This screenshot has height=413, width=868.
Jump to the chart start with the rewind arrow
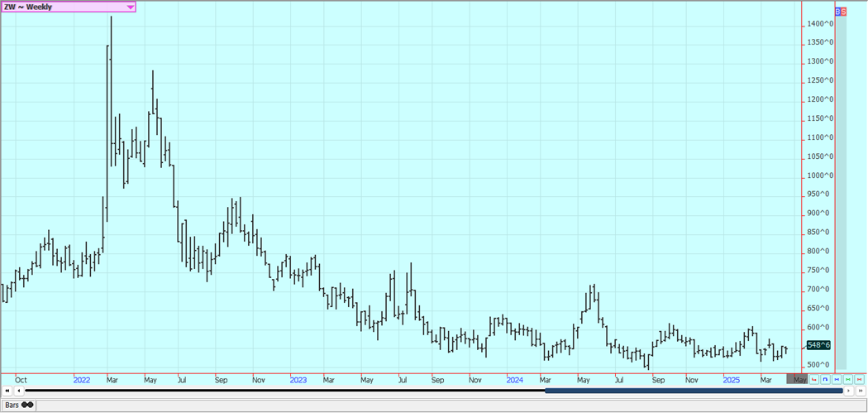[7, 391]
